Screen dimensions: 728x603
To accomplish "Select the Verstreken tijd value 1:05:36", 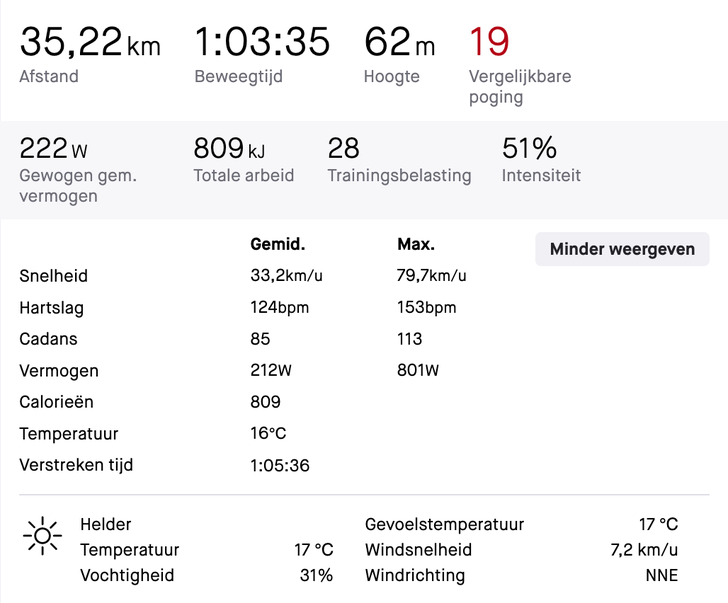I will point(280,465).
